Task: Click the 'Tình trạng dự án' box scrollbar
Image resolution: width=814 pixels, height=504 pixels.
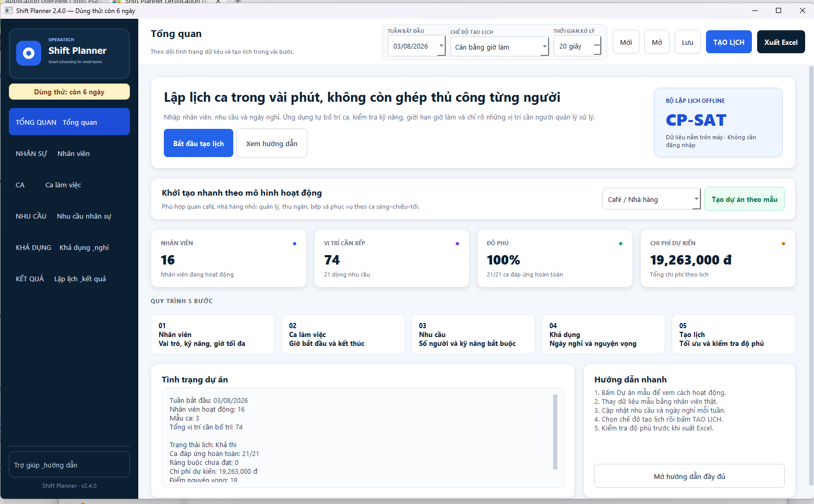Action: 555,432
